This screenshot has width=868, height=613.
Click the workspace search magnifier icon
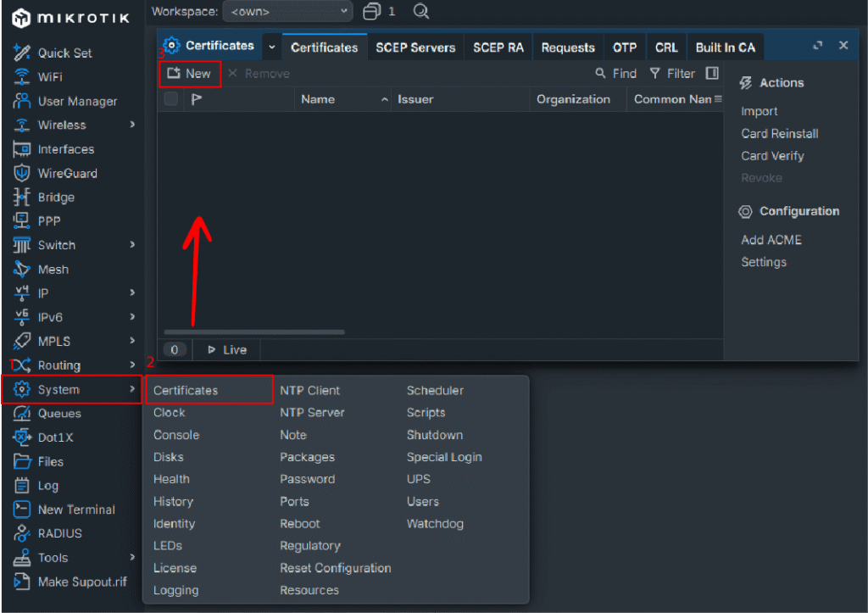[x=421, y=12]
